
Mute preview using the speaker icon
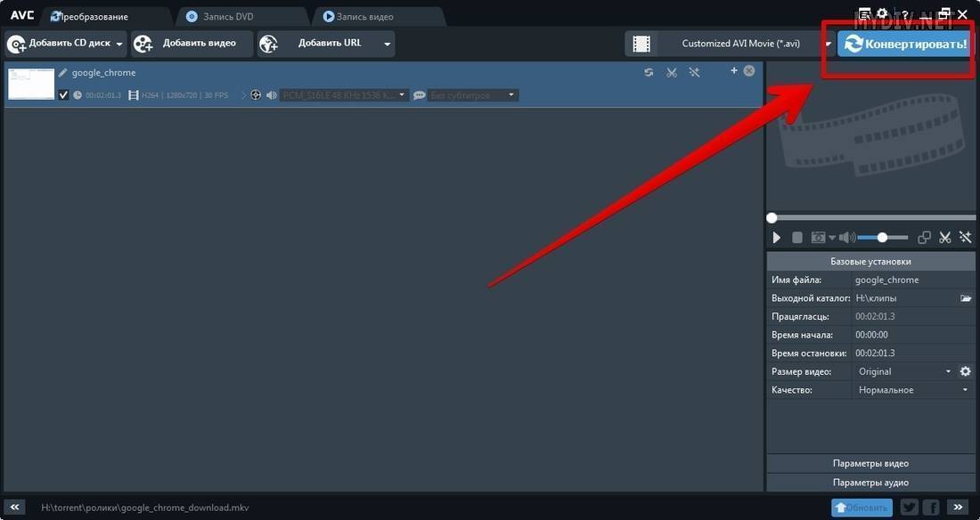click(x=847, y=238)
